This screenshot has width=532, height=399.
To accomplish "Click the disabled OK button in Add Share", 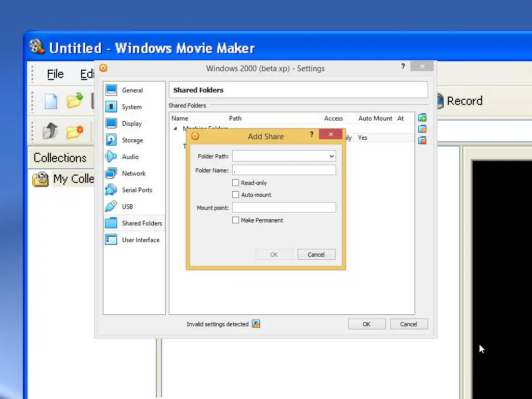I will click(x=274, y=255).
